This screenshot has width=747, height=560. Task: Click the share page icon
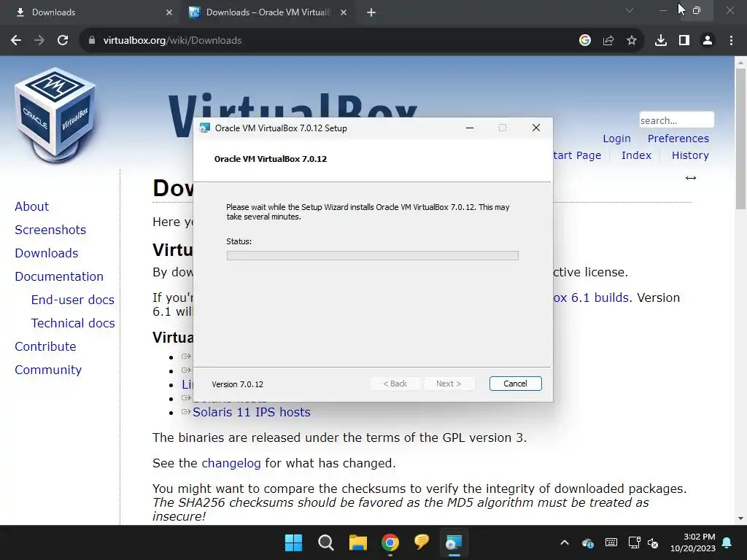[x=608, y=41]
